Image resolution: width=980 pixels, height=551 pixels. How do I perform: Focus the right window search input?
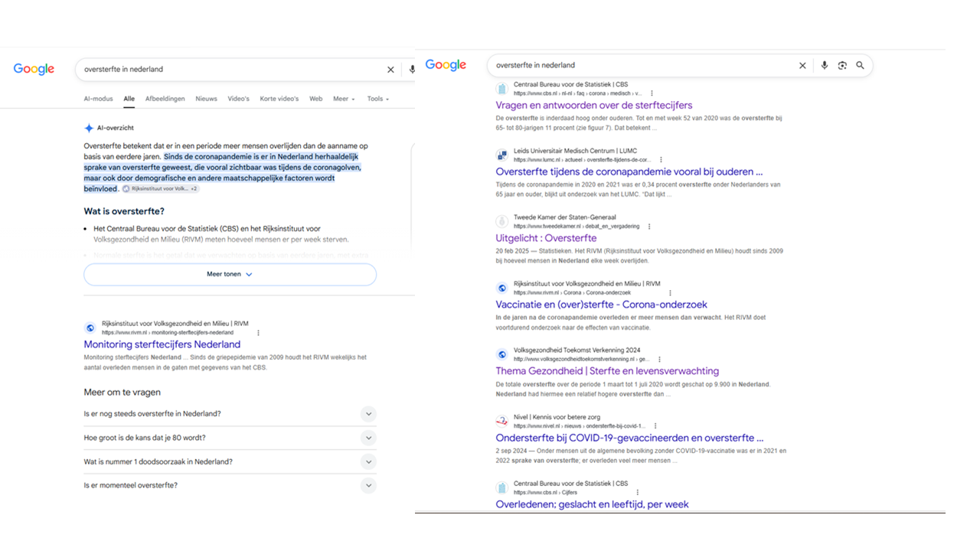(x=643, y=66)
